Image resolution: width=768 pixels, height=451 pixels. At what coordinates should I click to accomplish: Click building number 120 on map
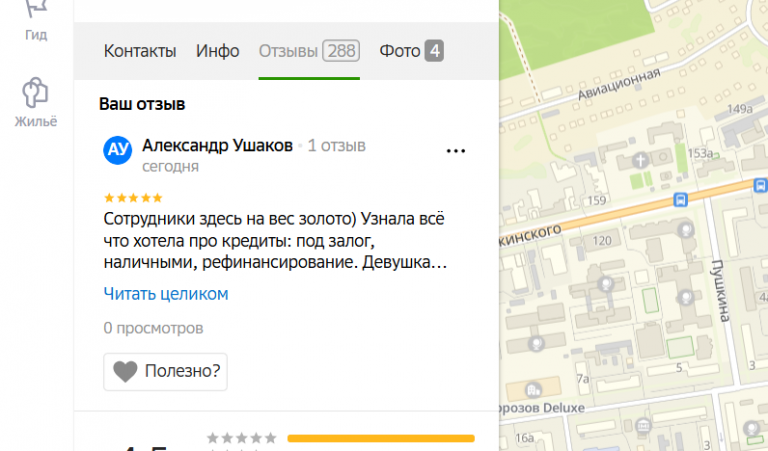601,240
